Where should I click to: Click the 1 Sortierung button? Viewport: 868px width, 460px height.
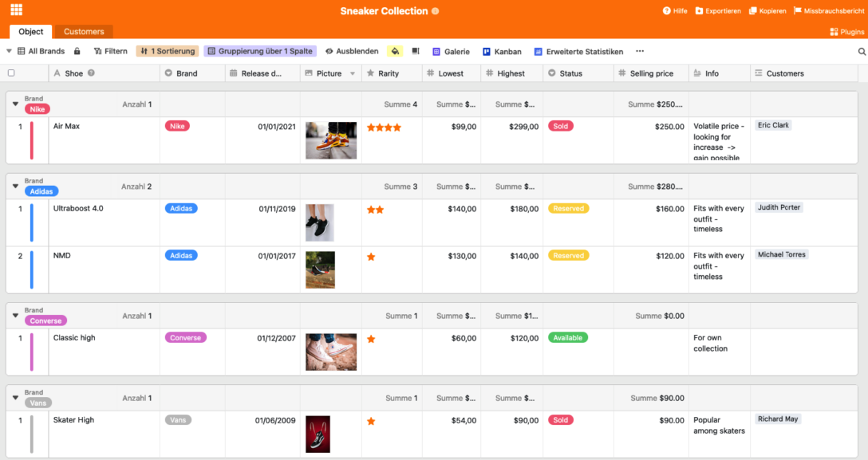point(168,51)
